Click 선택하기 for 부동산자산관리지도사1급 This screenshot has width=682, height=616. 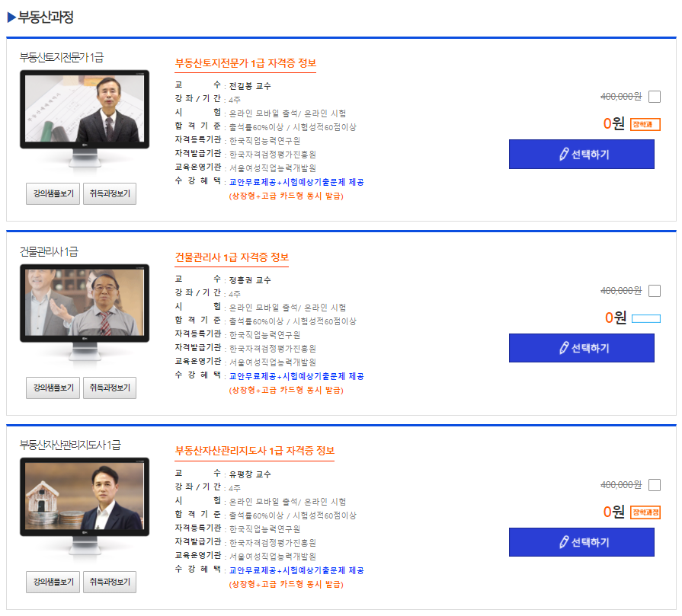(x=581, y=542)
